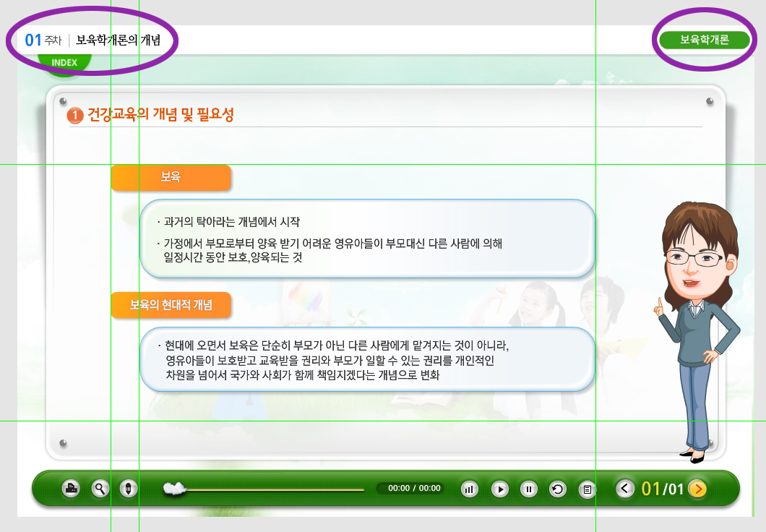Viewport: 766px width, 532px height.
Task: Click the yellow playback progress track
Action: [275, 489]
